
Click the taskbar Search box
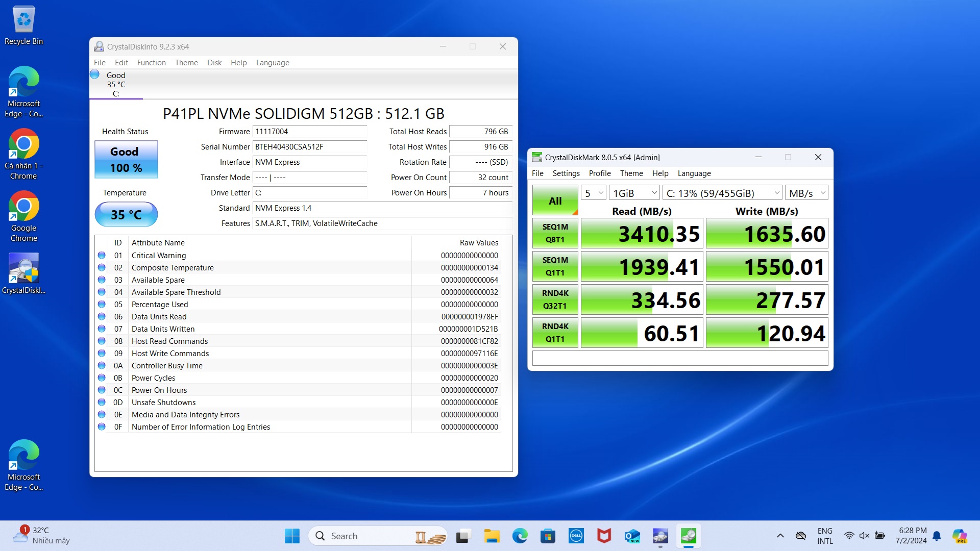378,536
